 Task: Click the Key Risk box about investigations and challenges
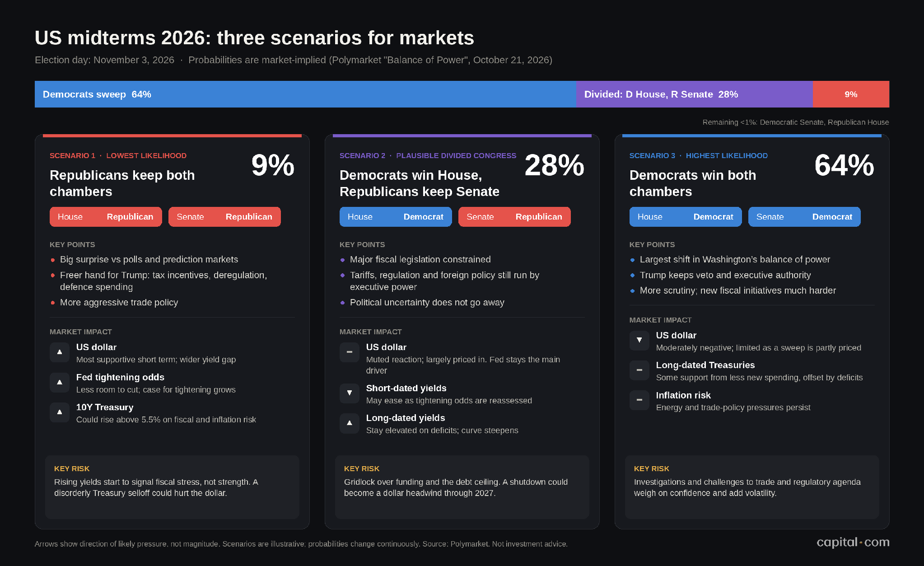752,487
